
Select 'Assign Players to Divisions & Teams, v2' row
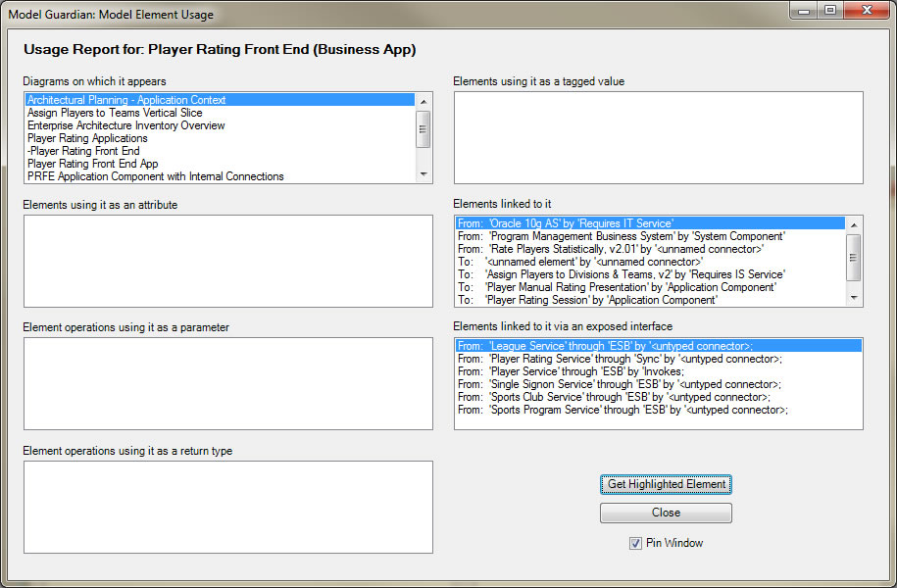pos(650,274)
